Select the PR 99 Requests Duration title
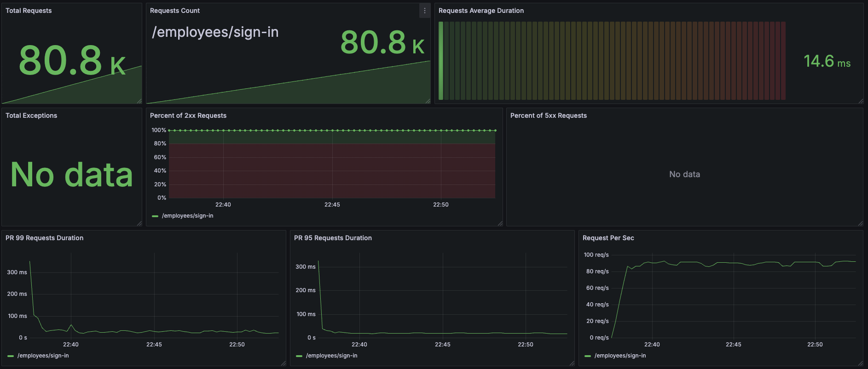This screenshot has height=369, width=868. coord(45,238)
